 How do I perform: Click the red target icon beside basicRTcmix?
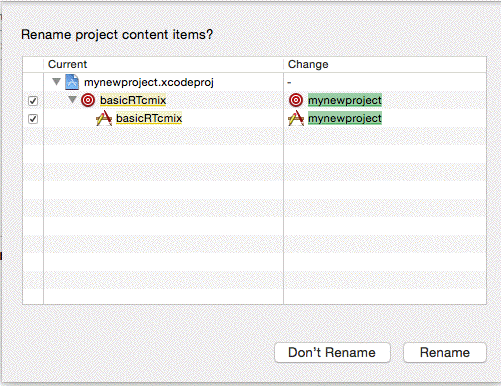pos(88,100)
